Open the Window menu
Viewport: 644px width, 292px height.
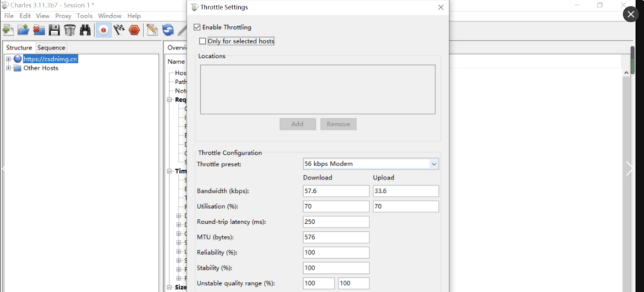click(x=110, y=16)
